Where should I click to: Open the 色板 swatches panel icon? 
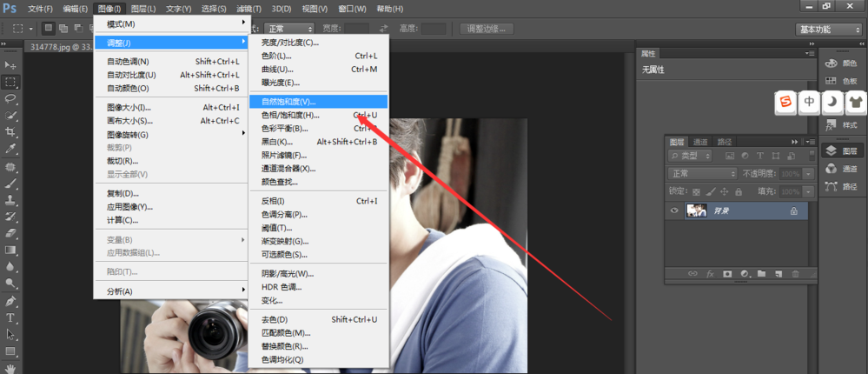tap(831, 81)
